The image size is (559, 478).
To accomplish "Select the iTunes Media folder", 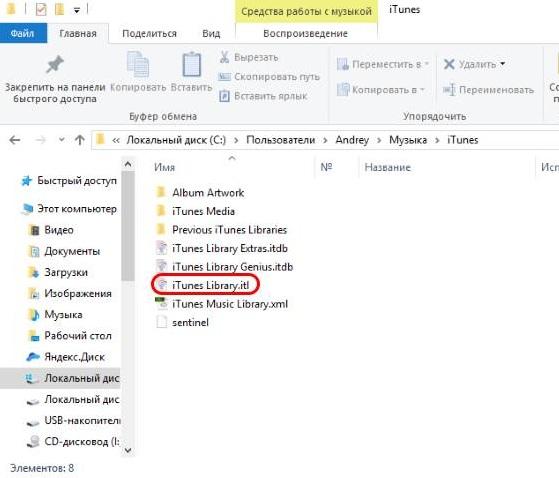I will tap(203, 211).
